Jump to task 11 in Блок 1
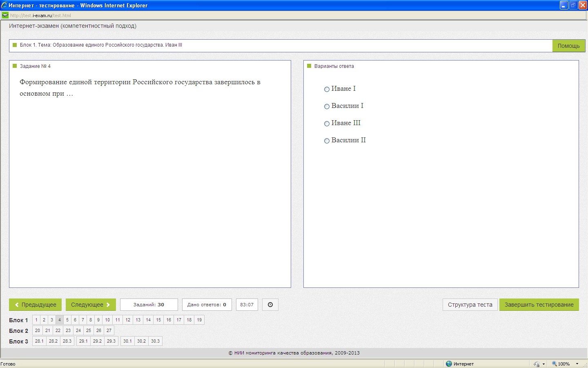Viewport: 588px width, 368px height. click(x=118, y=320)
